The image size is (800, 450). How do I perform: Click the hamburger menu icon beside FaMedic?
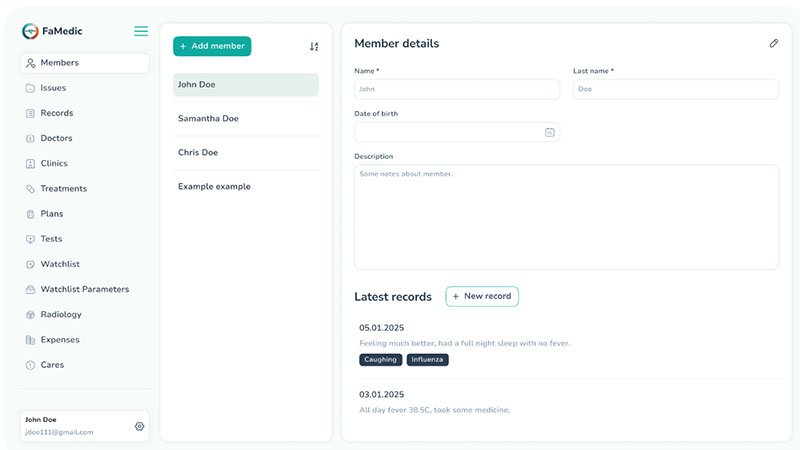[141, 31]
